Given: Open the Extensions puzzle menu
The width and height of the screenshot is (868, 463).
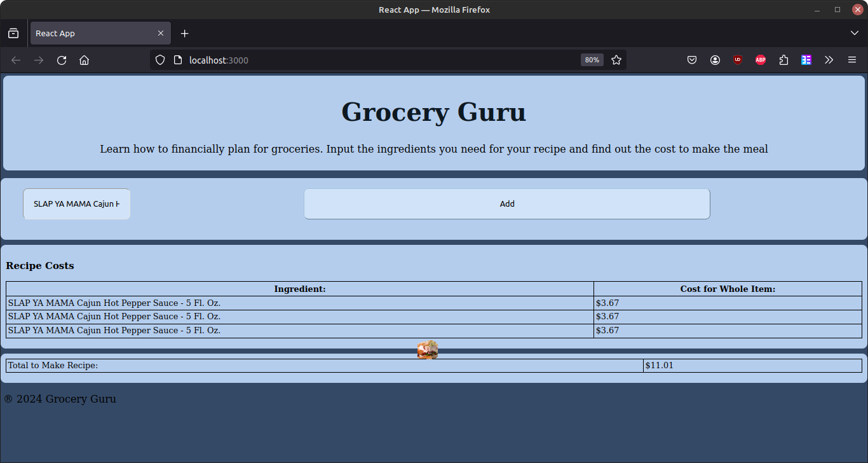Looking at the screenshot, I should (783, 60).
